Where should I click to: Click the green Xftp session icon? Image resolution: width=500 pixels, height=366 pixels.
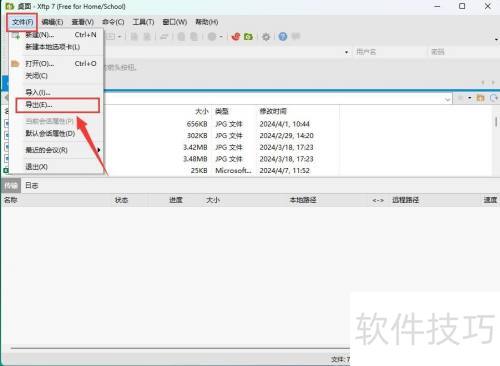[248, 36]
